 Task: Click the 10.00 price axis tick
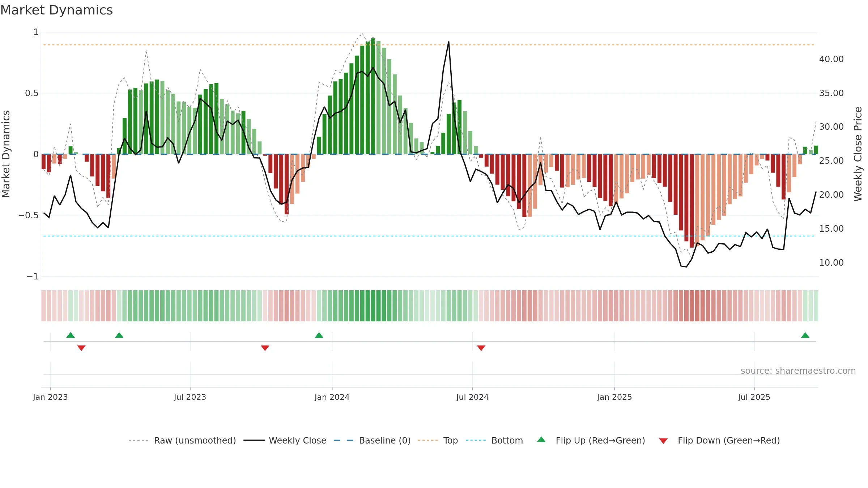(x=831, y=263)
